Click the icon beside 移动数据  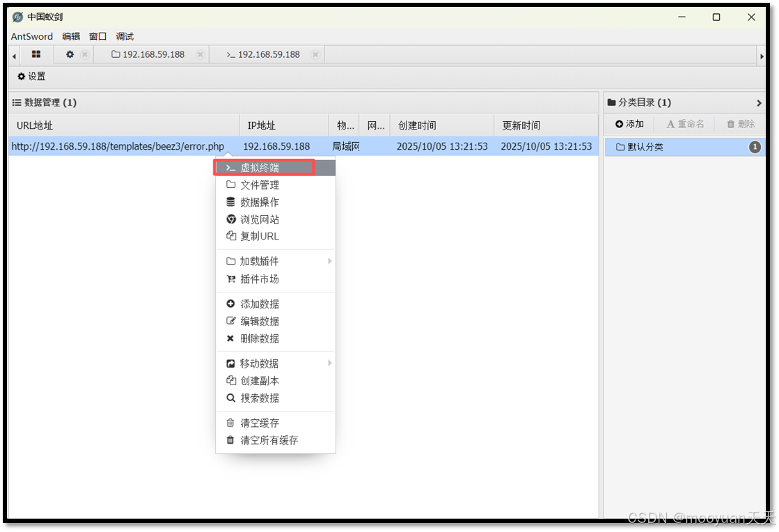coord(230,363)
